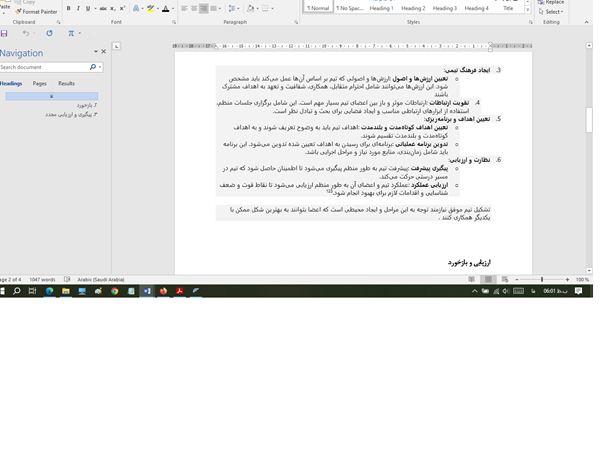This screenshot has height=473, width=600.
Task: Click the Format Painter tool
Action: 36,12
